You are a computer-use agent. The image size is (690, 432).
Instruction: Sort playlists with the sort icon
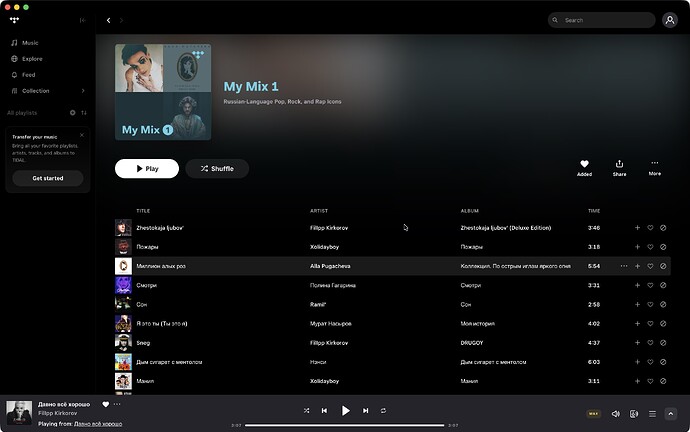point(84,113)
